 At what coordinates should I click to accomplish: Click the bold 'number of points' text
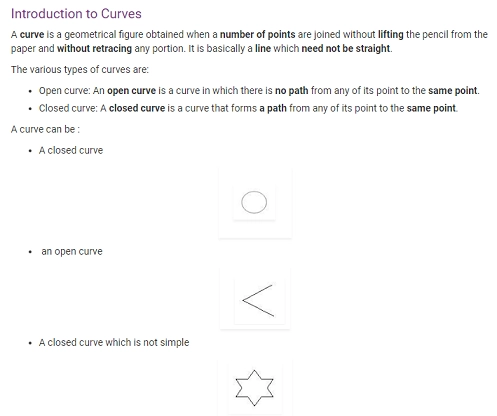(x=258, y=35)
